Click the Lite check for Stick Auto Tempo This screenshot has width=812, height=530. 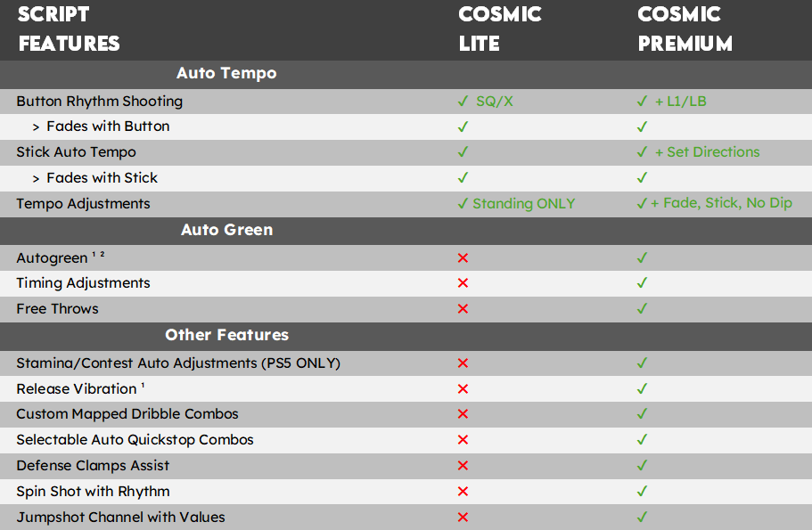tap(463, 152)
